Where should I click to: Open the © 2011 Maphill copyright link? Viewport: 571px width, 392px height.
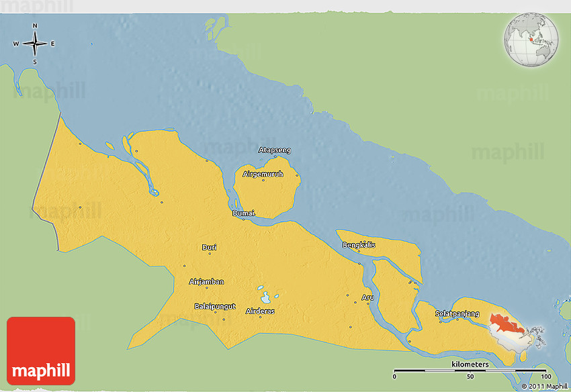(544, 386)
